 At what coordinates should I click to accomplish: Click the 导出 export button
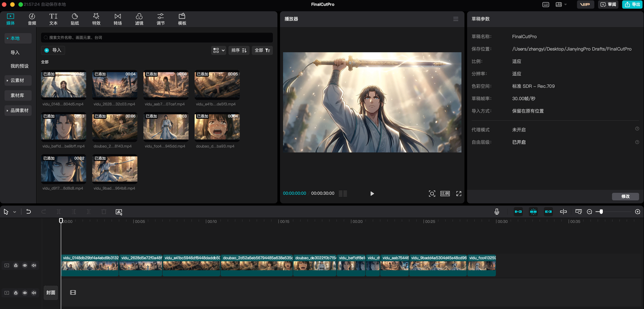631,5
